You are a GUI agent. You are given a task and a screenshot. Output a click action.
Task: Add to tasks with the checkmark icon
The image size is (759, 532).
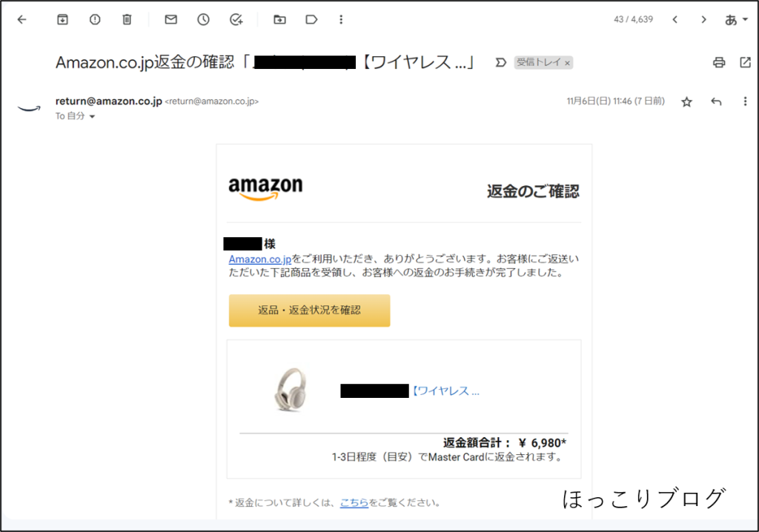tap(236, 19)
